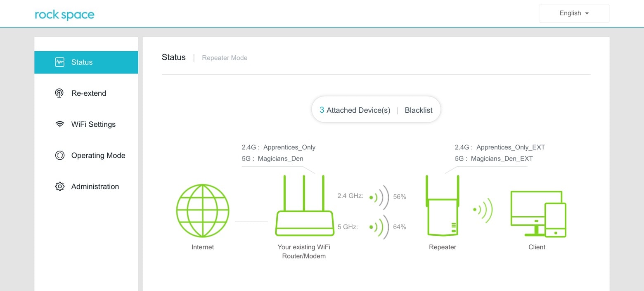Click the Status heartbeat icon in sidebar
644x291 pixels.
pyautogui.click(x=60, y=62)
